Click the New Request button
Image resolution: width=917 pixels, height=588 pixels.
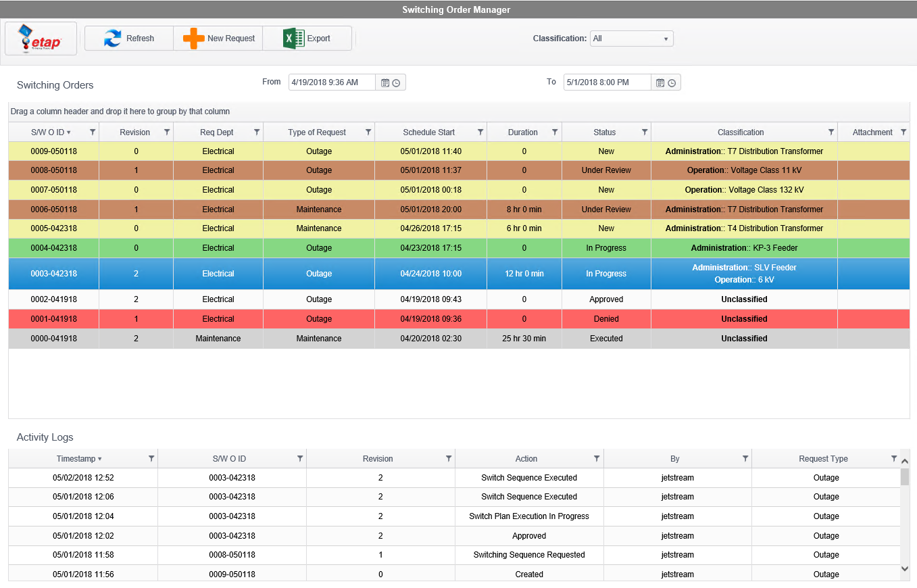[218, 38]
